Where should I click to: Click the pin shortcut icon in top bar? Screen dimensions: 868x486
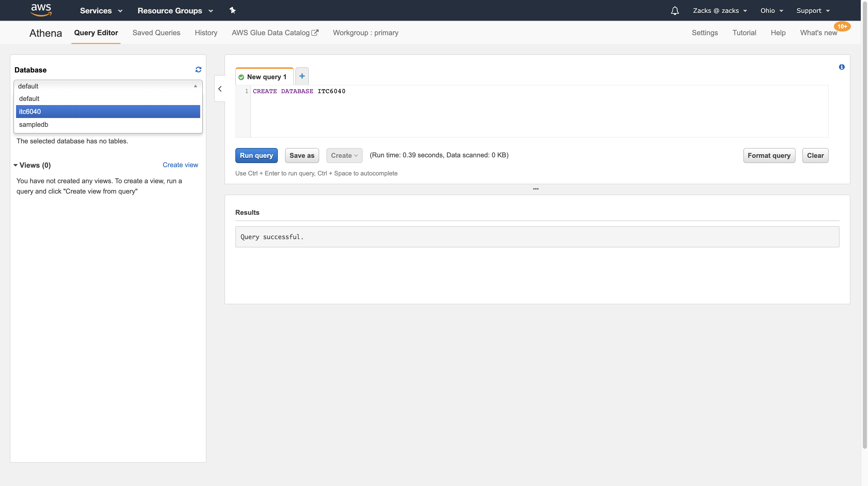click(233, 10)
